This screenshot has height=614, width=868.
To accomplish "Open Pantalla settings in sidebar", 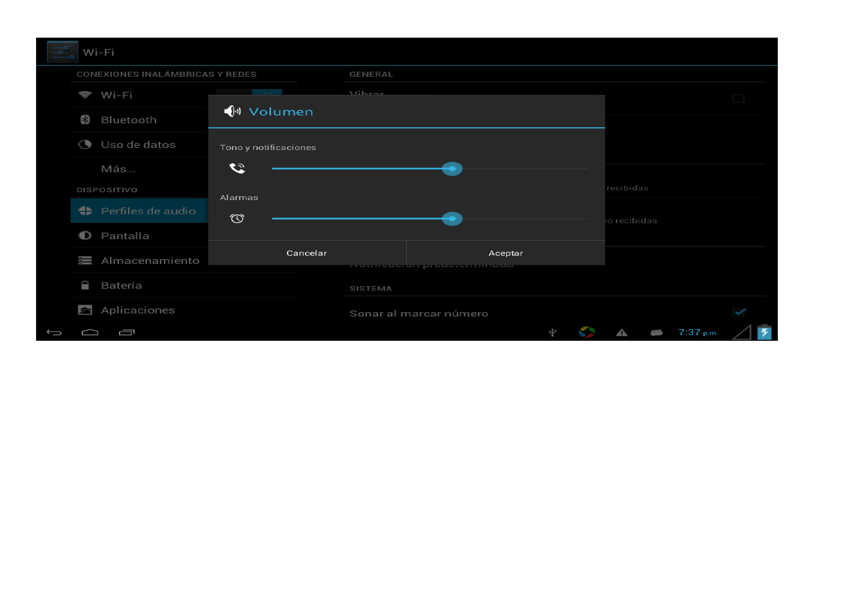I will point(139,236).
